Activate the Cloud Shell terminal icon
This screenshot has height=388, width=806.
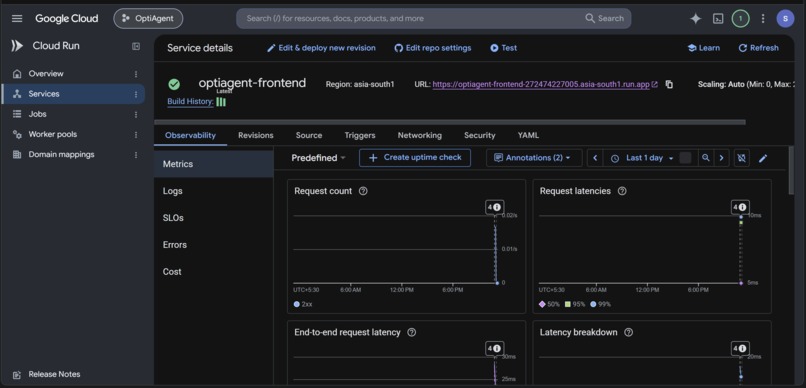point(718,19)
